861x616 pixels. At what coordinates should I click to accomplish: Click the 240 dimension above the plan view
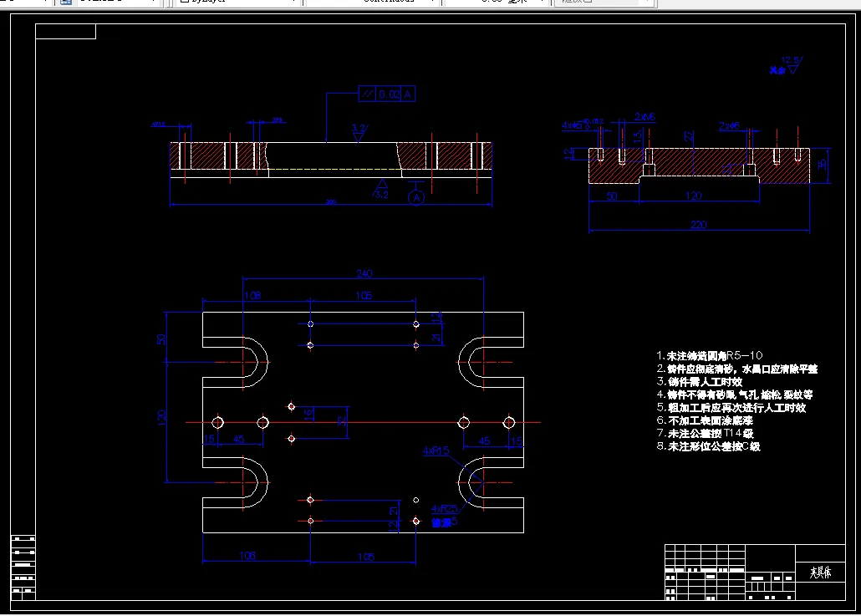tap(364, 273)
